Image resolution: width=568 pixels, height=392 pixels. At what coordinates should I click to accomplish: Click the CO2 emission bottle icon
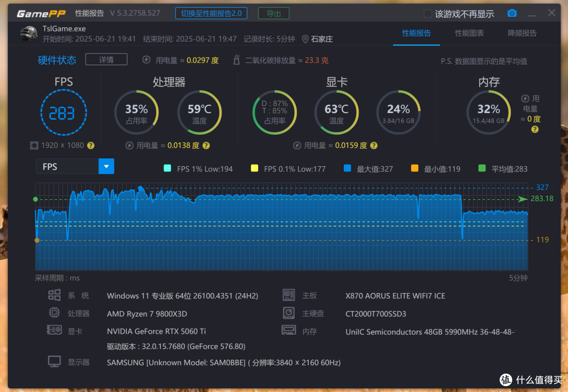coord(236,60)
